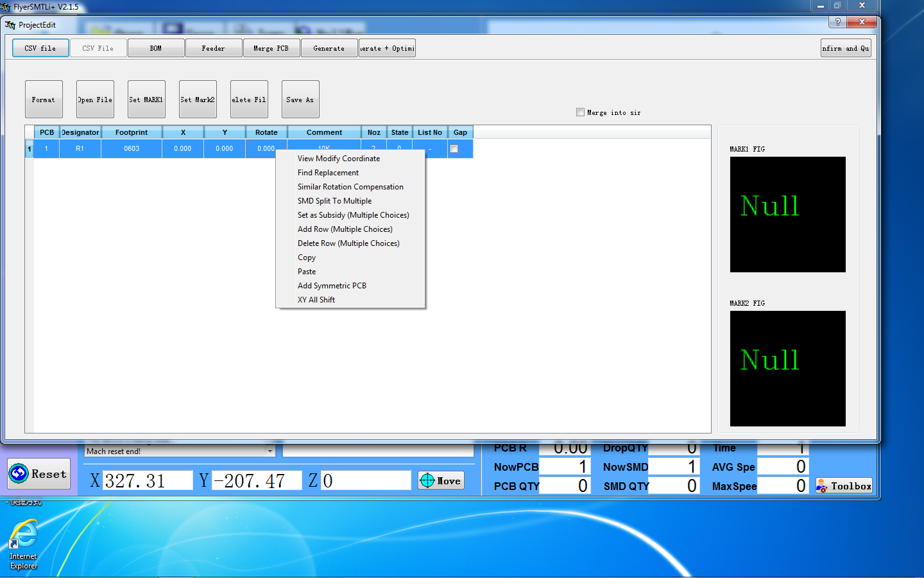Expand the Mach reset end! dropdown
924x578 pixels.
[x=269, y=451]
